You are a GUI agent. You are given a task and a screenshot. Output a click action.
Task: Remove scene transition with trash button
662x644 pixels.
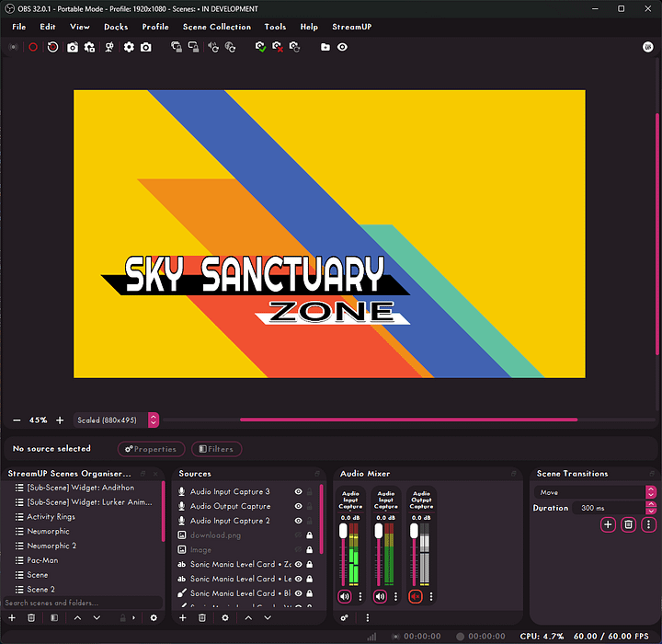[x=628, y=524]
